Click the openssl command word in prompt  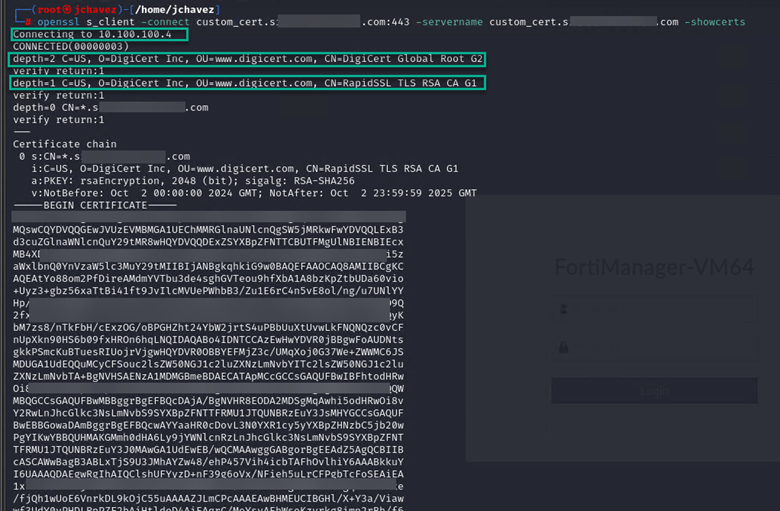click(x=58, y=22)
